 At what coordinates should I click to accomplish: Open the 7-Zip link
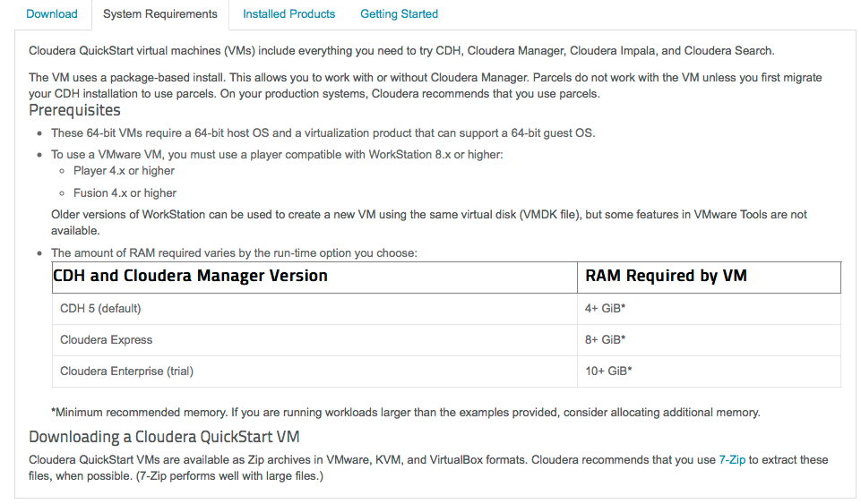732,459
